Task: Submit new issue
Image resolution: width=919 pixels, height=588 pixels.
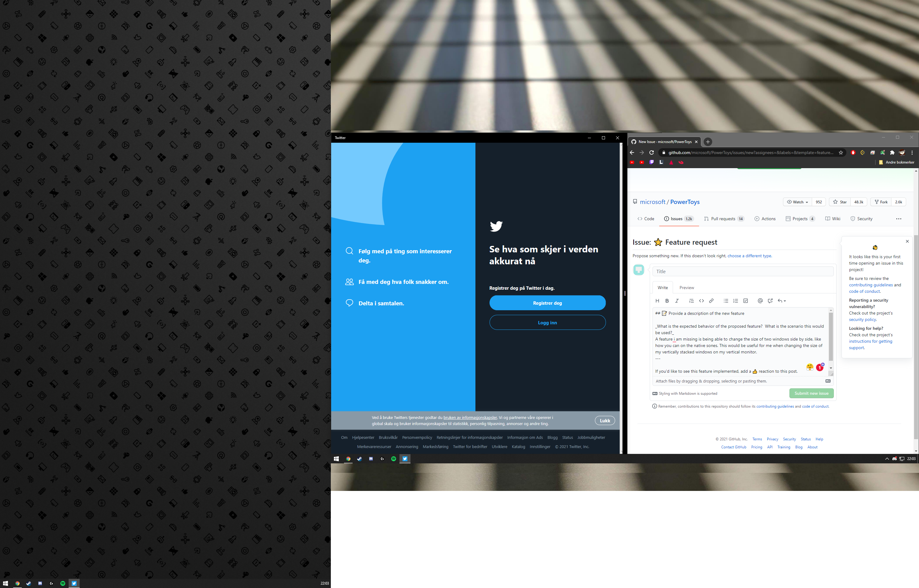Action: click(x=811, y=393)
